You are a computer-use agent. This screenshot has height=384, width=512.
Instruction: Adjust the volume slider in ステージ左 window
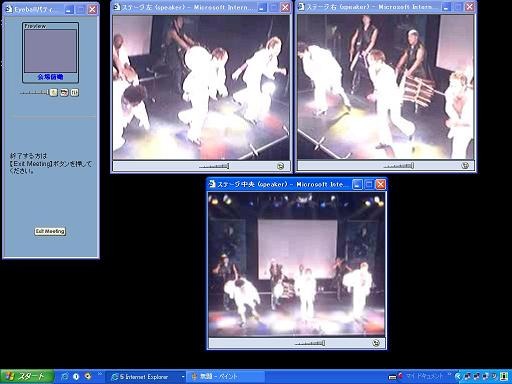tap(214, 166)
